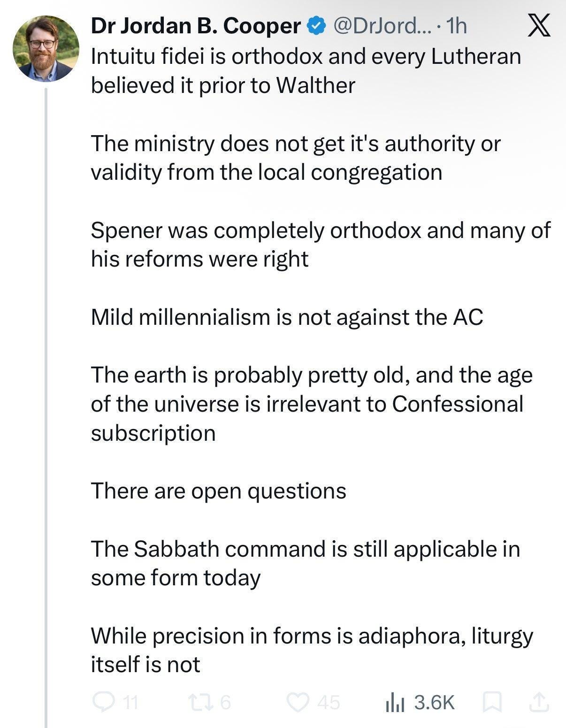Viewport: 566px width, 728px height.
Task: Click the Dr Jordan B. Cooper display name
Action: 195,26
